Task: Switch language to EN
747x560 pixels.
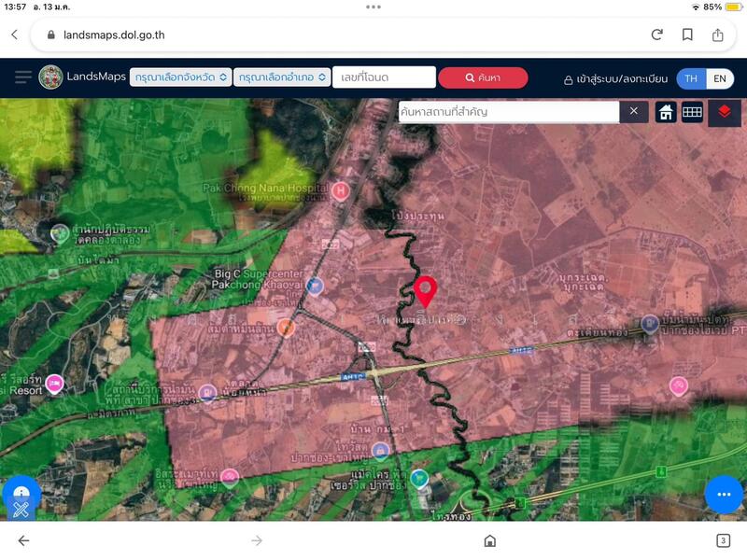Action: (720, 78)
